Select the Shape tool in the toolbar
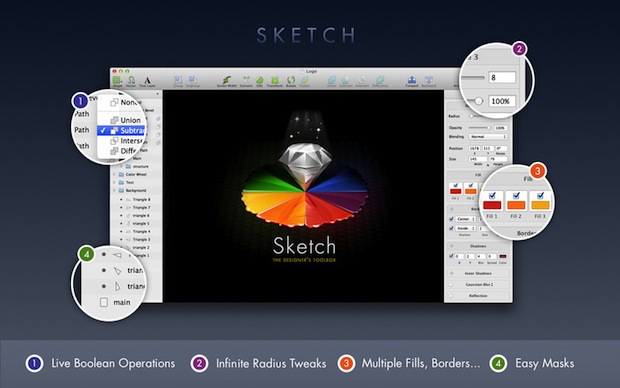The width and height of the screenshot is (620, 388). tap(117, 81)
